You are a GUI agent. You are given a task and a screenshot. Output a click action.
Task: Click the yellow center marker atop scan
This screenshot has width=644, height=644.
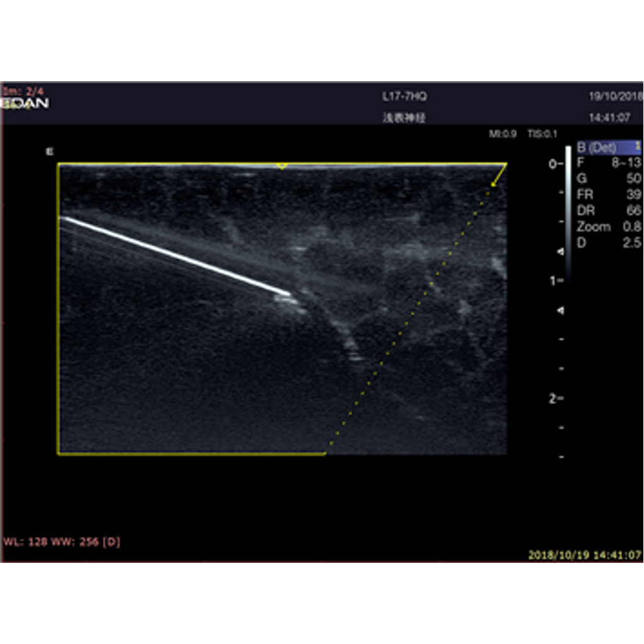[282, 165]
